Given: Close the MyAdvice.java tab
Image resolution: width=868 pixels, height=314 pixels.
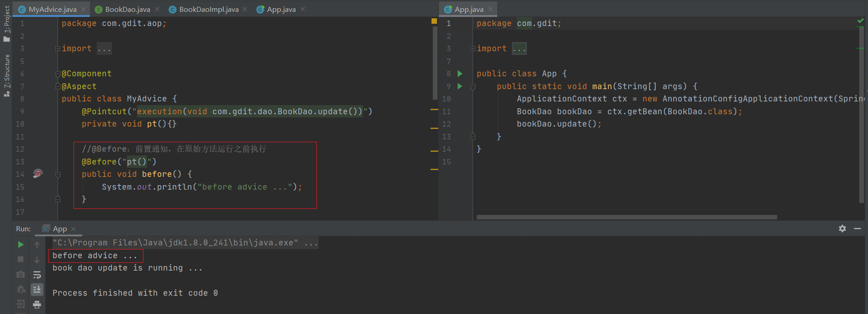Looking at the screenshot, I should [x=84, y=9].
